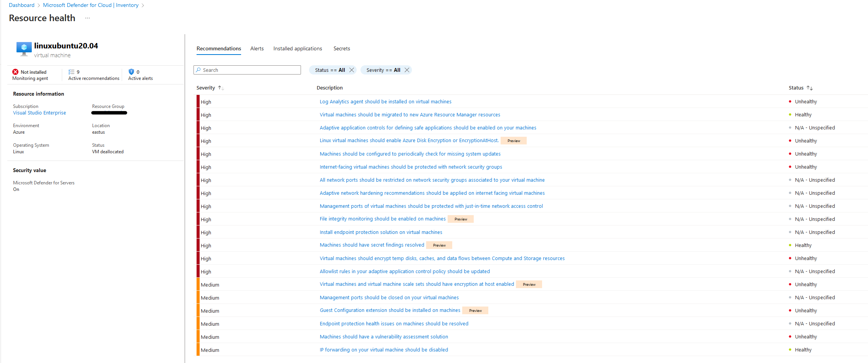
Task: Open File integrity monitoring recommendation
Action: point(383,219)
